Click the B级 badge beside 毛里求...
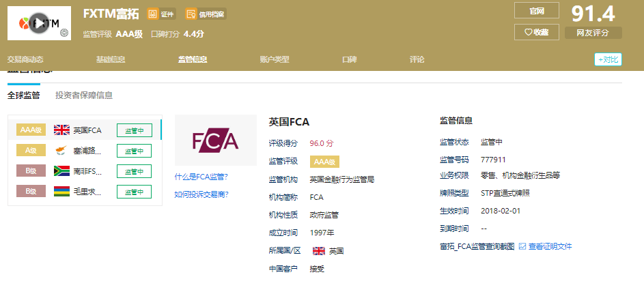 click(31, 192)
